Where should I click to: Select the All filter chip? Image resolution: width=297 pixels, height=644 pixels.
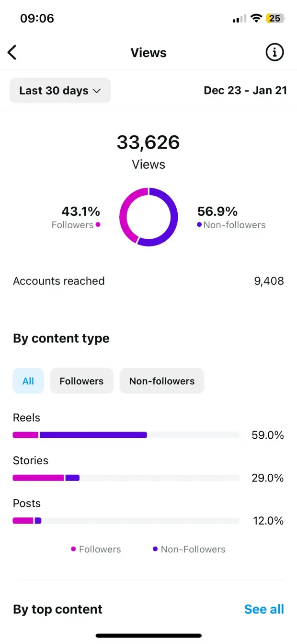(x=28, y=381)
